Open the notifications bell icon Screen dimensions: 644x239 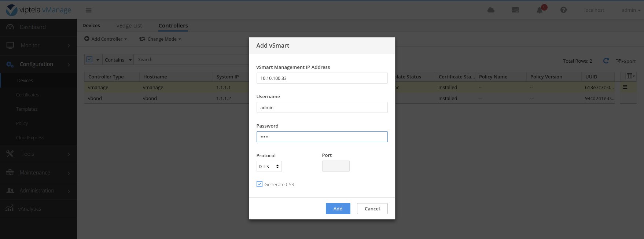(540, 10)
